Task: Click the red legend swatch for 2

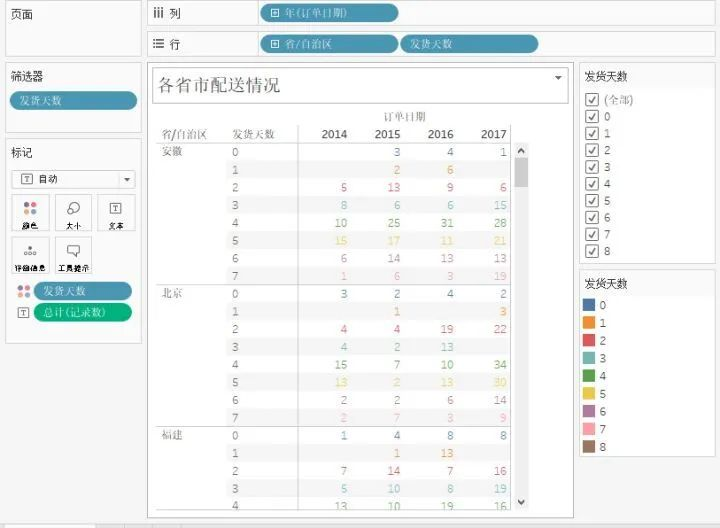Action: pos(589,340)
